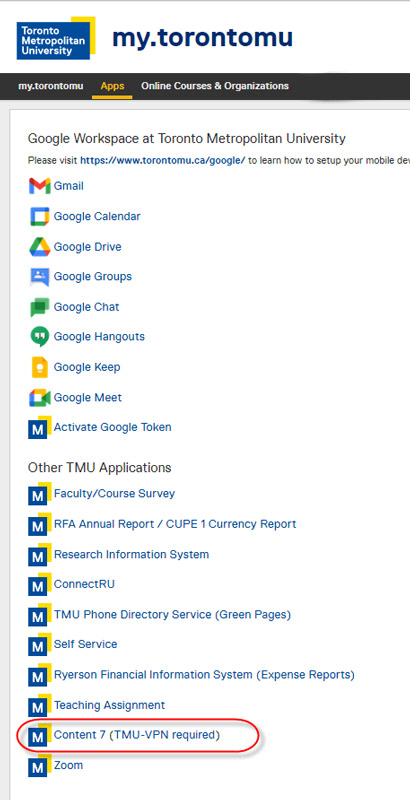Screen dimensions: 410x800
Task: Click the Google Drive triangle icon
Action: [39, 247]
